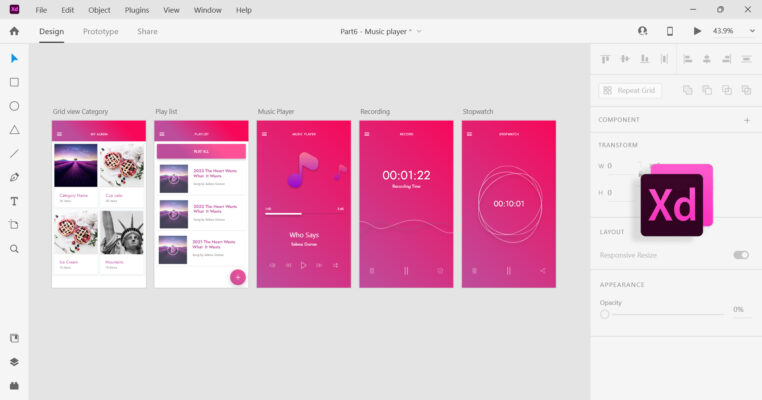Switch to the Share tab
This screenshot has height=400, width=762.
pos(147,32)
